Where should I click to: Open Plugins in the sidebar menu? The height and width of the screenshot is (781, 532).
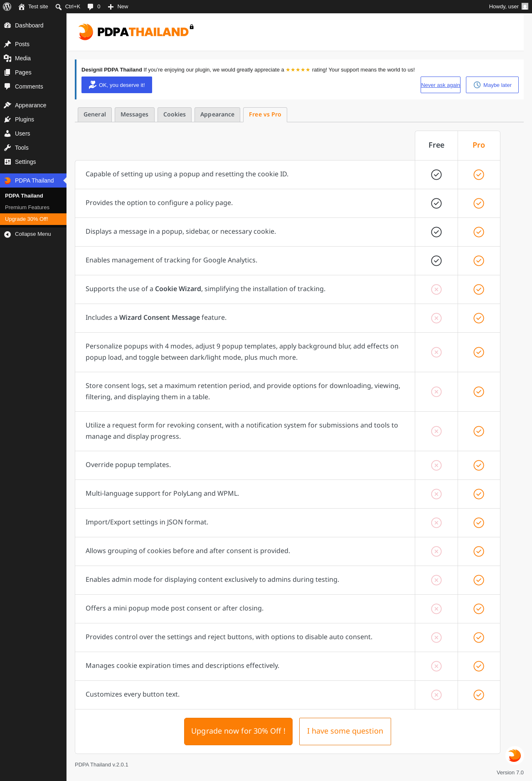tap(33, 119)
